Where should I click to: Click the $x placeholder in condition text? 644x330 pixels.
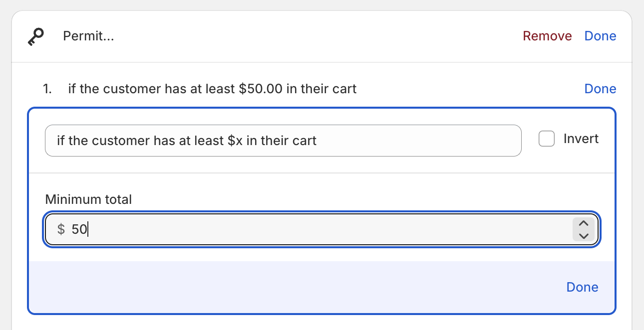click(235, 141)
